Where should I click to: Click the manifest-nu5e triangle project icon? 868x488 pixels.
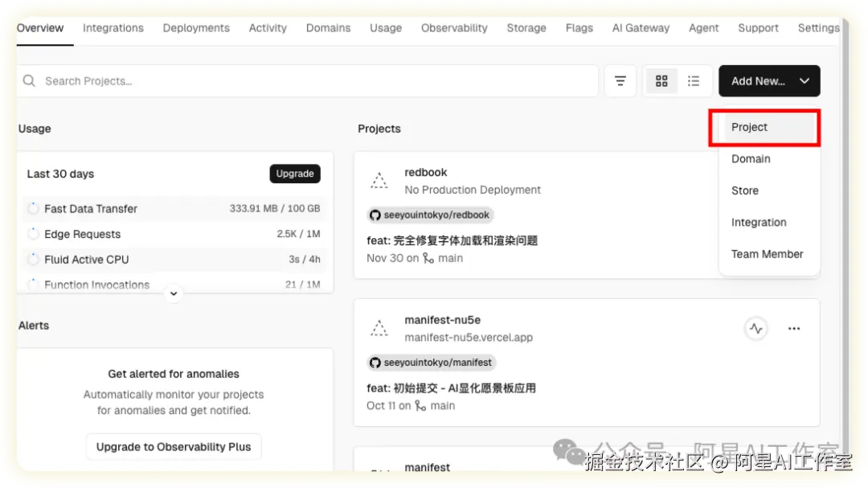tap(379, 329)
